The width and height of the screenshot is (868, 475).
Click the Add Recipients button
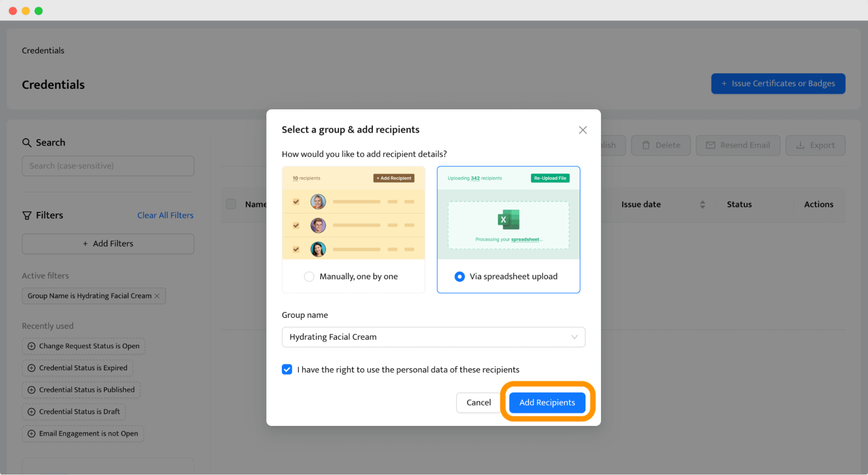(x=547, y=402)
